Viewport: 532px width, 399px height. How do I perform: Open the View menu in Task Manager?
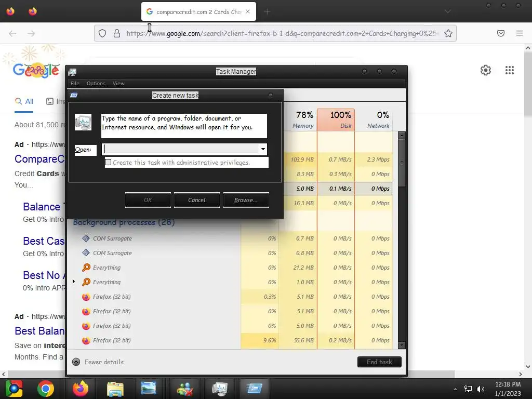pyautogui.click(x=118, y=84)
